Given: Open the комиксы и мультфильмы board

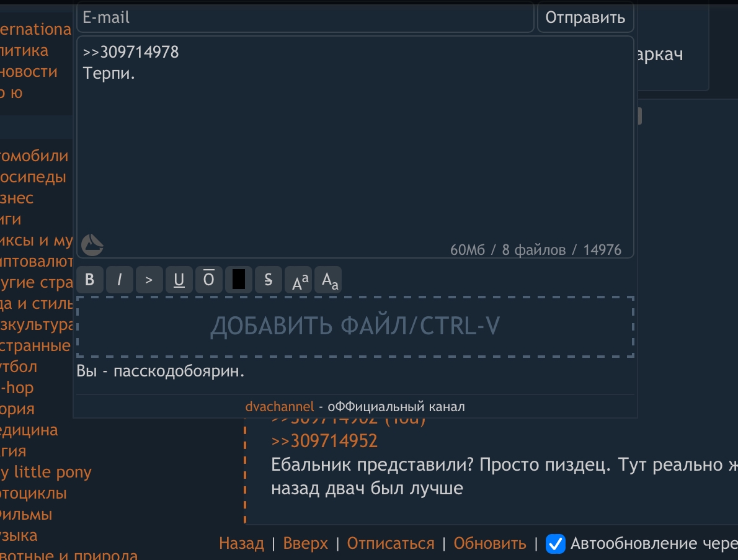Looking at the screenshot, I should coord(36,240).
